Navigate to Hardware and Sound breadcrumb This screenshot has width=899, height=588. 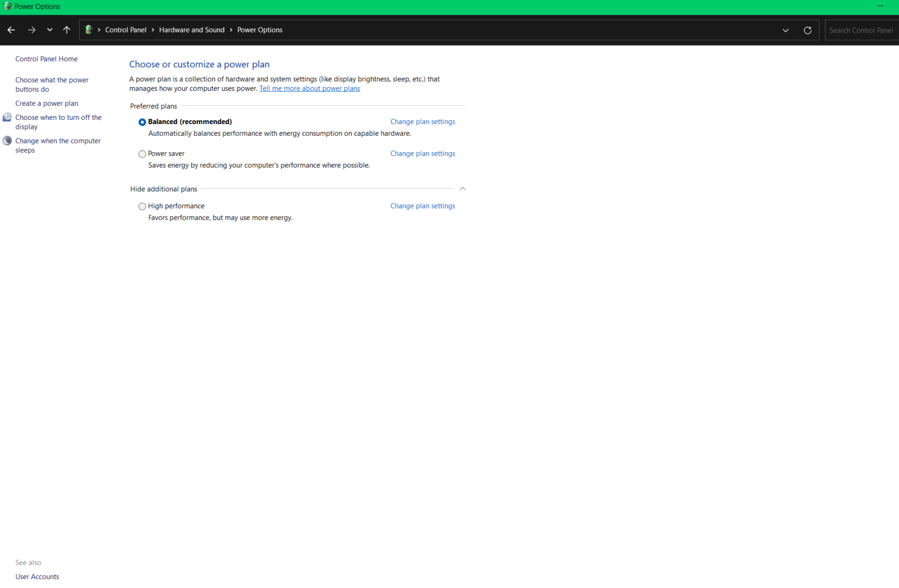click(191, 30)
